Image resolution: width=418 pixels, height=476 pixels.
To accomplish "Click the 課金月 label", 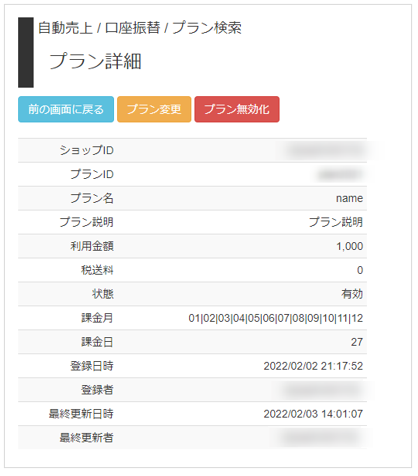I will pyautogui.click(x=97, y=318).
